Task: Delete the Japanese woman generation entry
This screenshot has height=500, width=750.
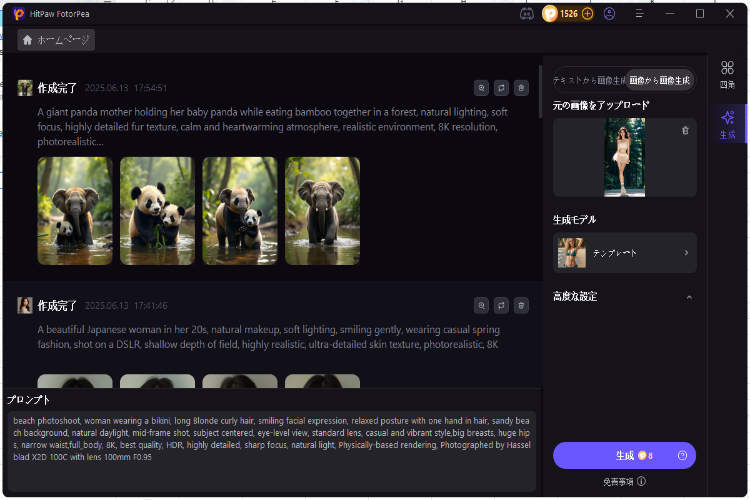Action: click(521, 305)
